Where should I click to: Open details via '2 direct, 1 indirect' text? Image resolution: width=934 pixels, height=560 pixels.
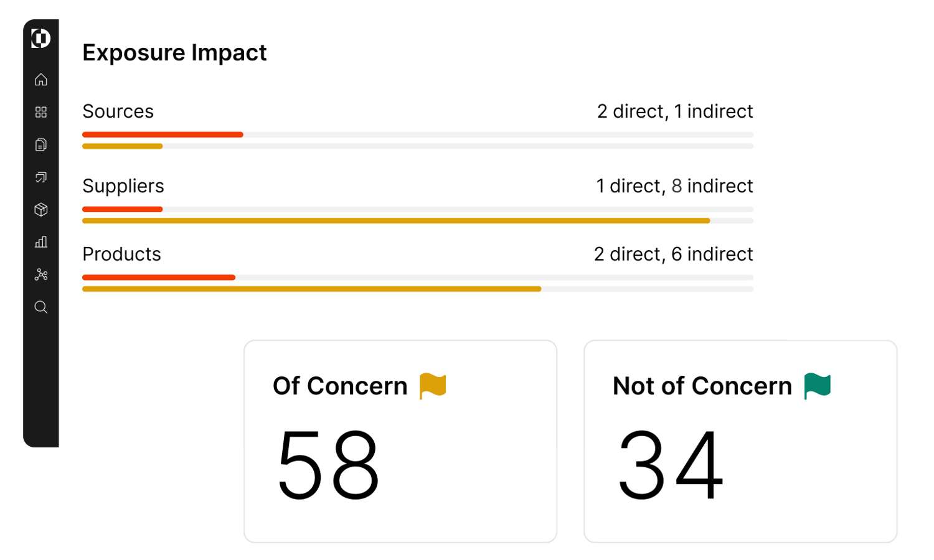tap(675, 111)
